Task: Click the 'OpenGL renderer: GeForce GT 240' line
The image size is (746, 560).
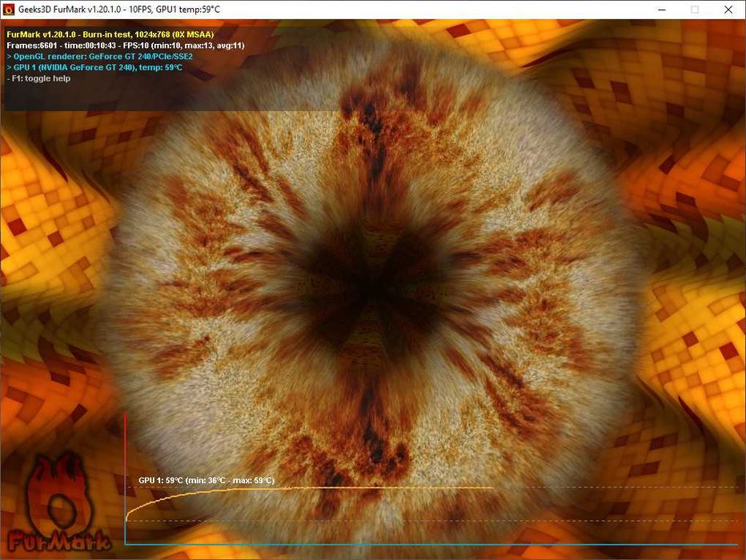Action: [100, 57]
